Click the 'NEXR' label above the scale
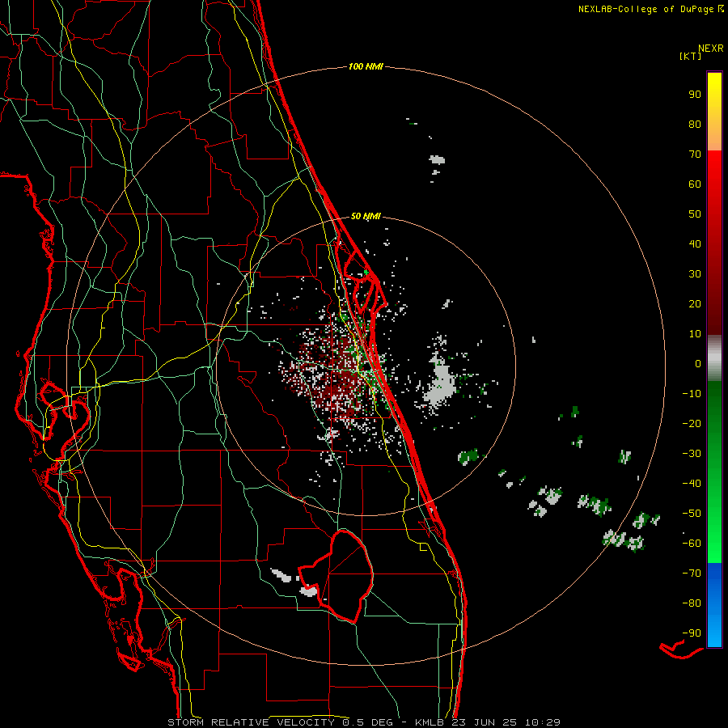 point(710,49)
